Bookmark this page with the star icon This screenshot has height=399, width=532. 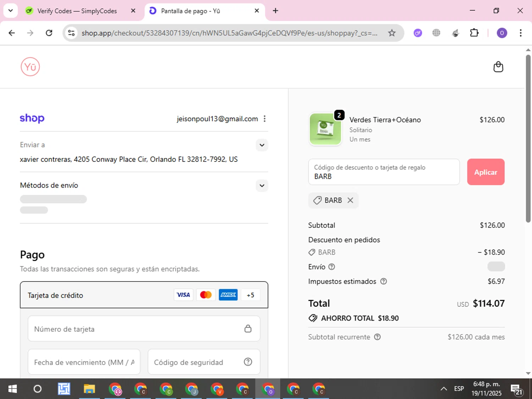pos(392,33)
